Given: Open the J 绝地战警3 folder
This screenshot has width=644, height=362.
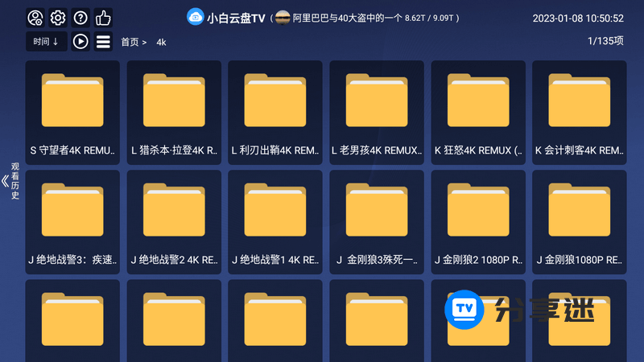Looking at the screenshot, I should coord(72,221).
